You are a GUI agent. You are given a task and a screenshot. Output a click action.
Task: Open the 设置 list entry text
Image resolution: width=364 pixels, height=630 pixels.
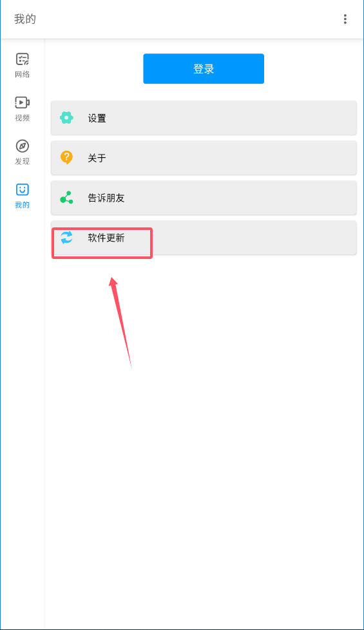click(97, 118)
